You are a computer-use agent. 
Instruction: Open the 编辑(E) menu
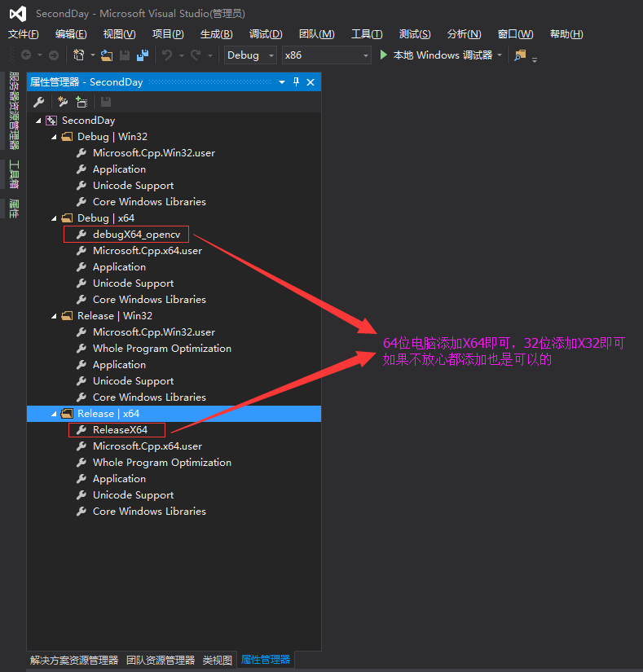71,34
